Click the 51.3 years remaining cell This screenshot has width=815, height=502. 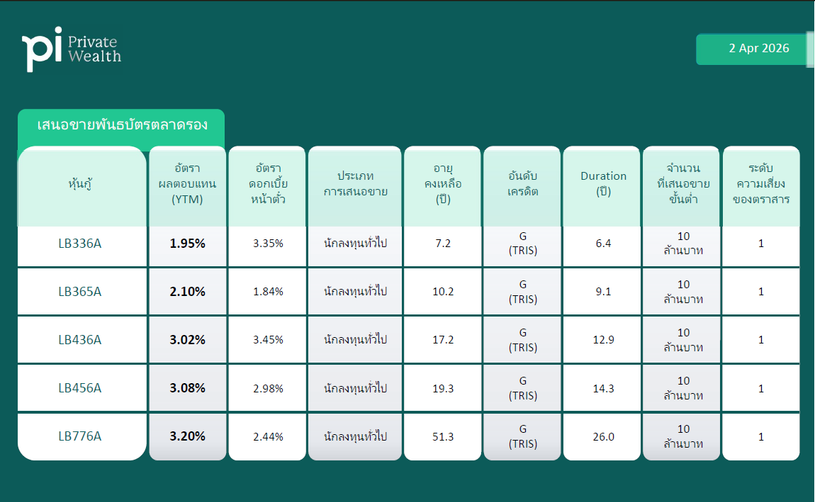pos(444,436)
